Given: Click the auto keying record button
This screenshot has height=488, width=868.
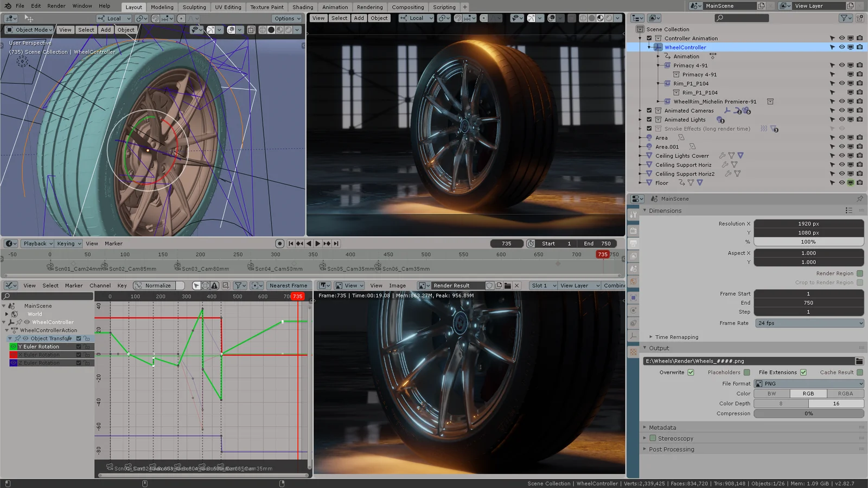Looking at the screenshot, I should point(279,243).
